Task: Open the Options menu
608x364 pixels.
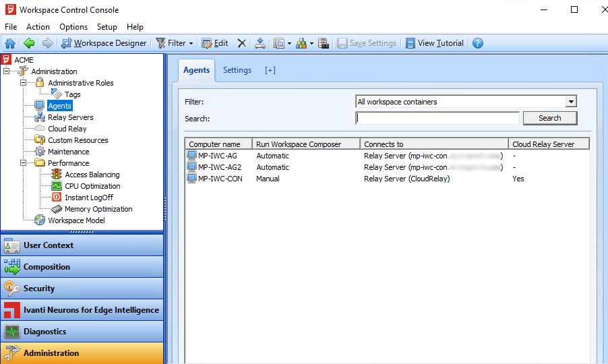Action: [x=73, y=27]
